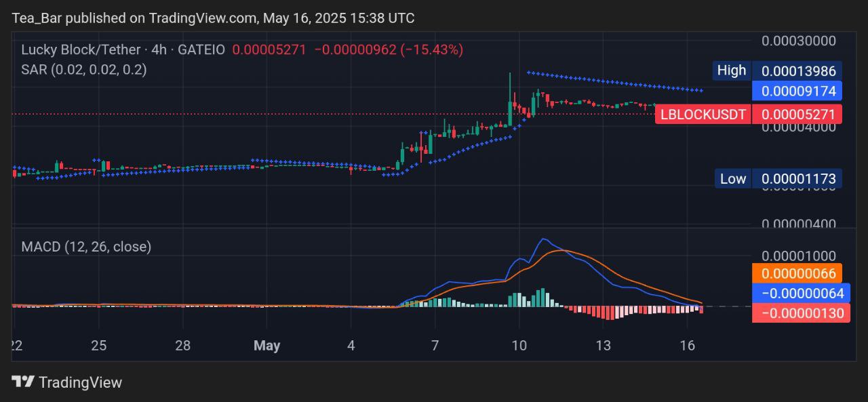Click the 28 date on time axis
868x402 pixels.
click(x=182, y=346)
